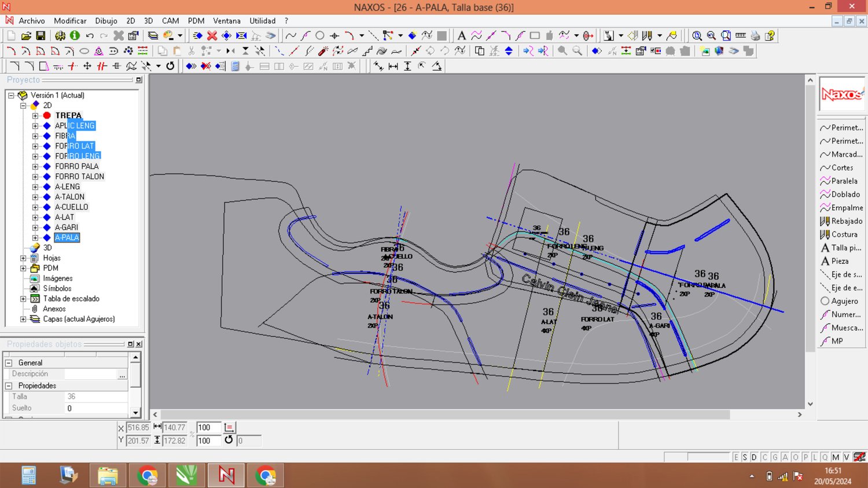Screen dimensions: 868x488
Task: Select the ruler measure icon
Action: tap(740, 36)
